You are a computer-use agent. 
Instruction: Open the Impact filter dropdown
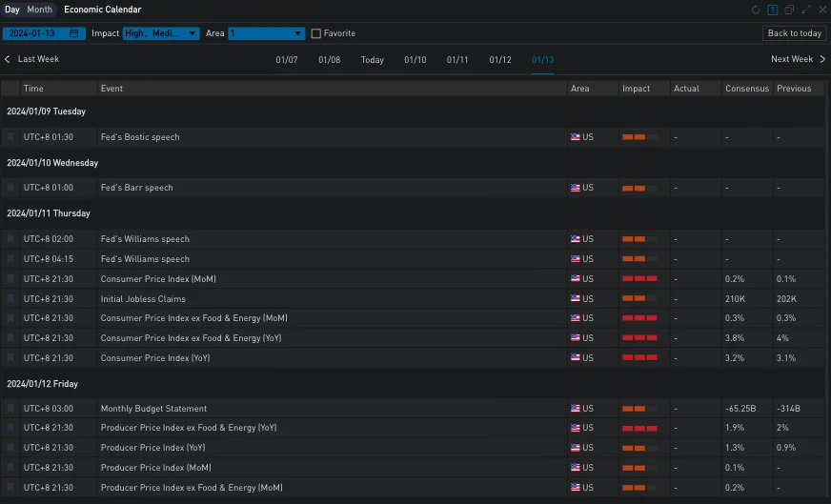pos(161,33)
